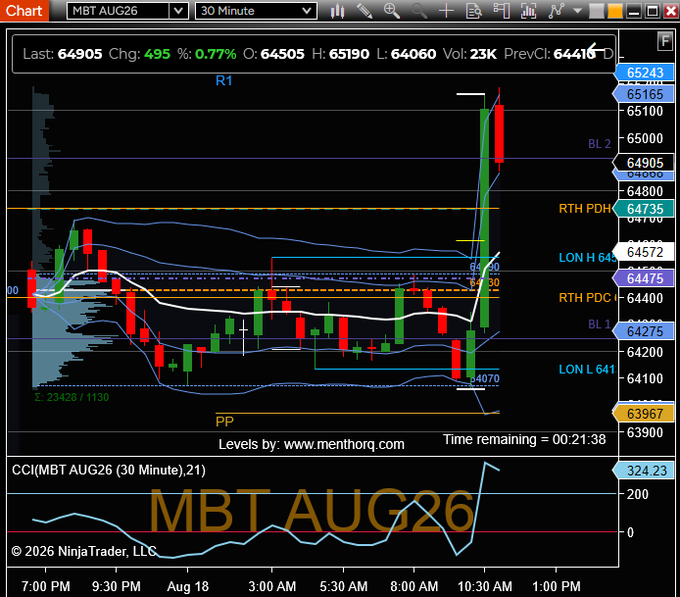Click the orange link color square

click(x=615, y=11)
